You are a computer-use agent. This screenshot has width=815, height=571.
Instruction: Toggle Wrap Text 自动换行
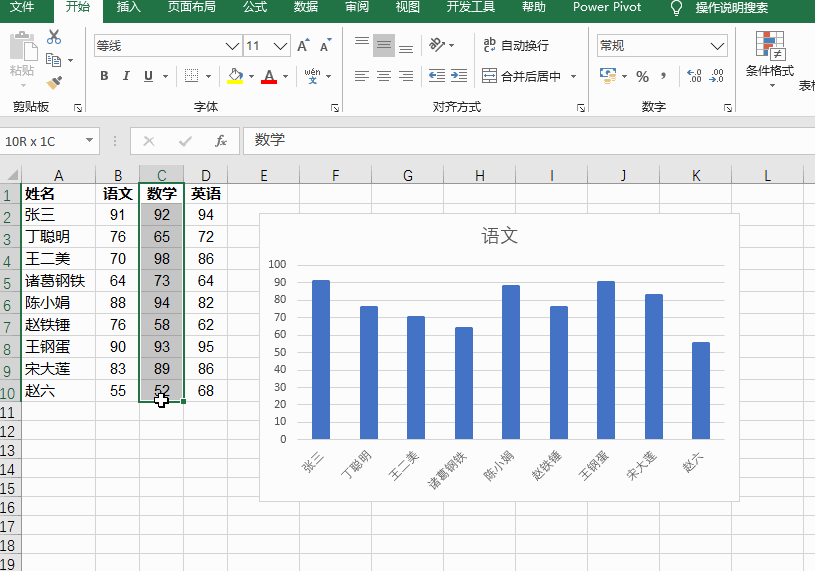(x=516, y=45)
